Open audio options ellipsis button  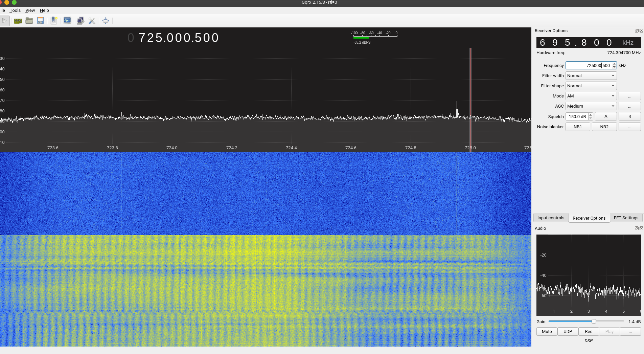(630, 332)
